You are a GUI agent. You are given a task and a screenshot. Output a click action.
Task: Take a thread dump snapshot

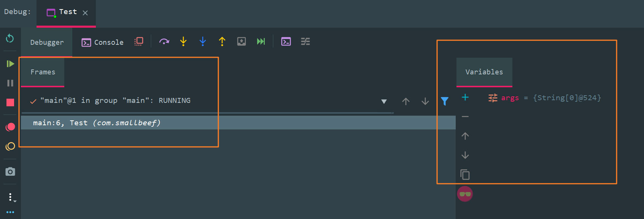click(10, 172)
